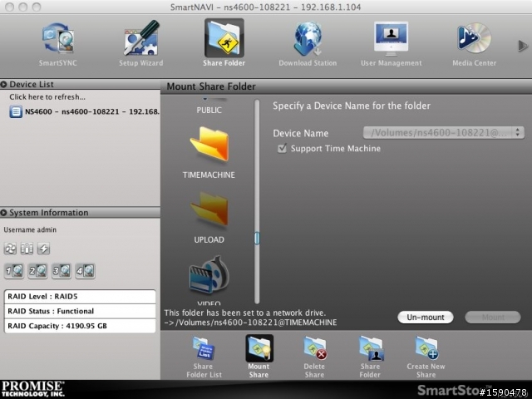This screenshot has height=399, width=532.
Task: Click the disabled Mount button
Action: [493, 318]
